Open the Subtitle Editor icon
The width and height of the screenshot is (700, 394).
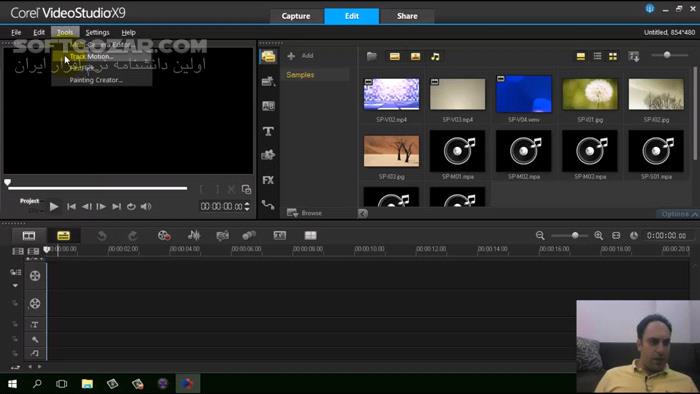coord(280,236)
